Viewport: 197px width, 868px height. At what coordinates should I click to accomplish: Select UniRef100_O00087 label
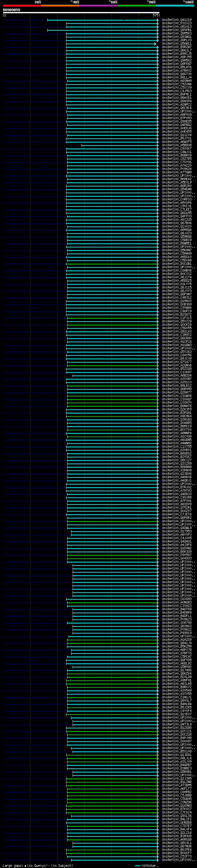coord(177,741)
